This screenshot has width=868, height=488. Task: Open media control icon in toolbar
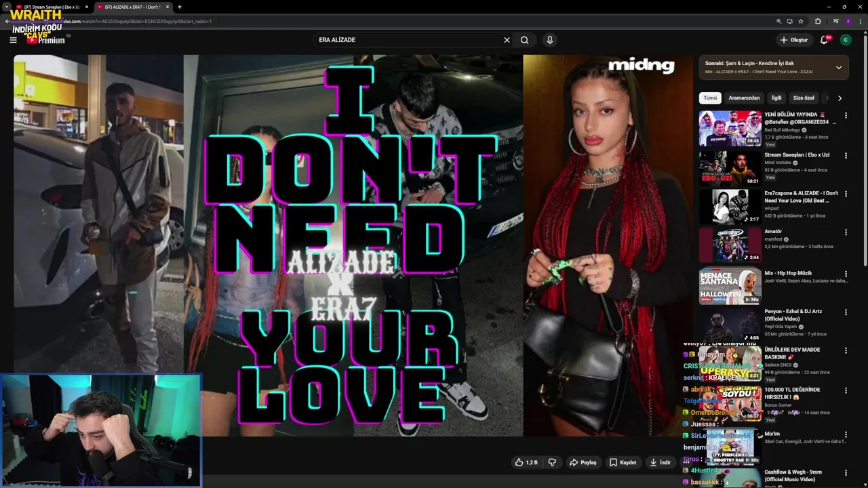pos(835,21)
